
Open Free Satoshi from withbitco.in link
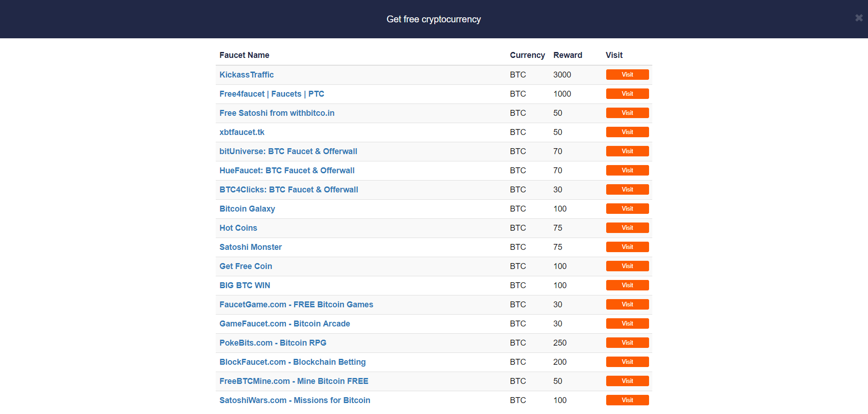coord(277,113)
